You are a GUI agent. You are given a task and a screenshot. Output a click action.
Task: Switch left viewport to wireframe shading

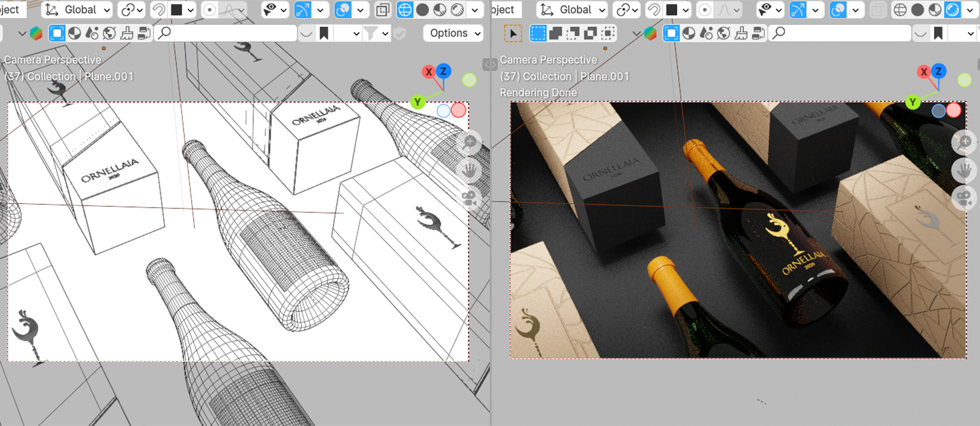pos(405,10)
